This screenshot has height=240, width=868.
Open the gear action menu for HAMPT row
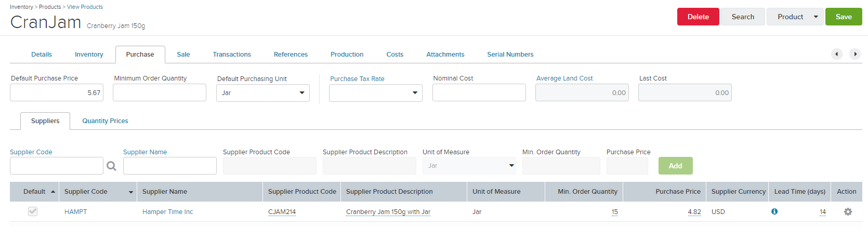(848, 212)
